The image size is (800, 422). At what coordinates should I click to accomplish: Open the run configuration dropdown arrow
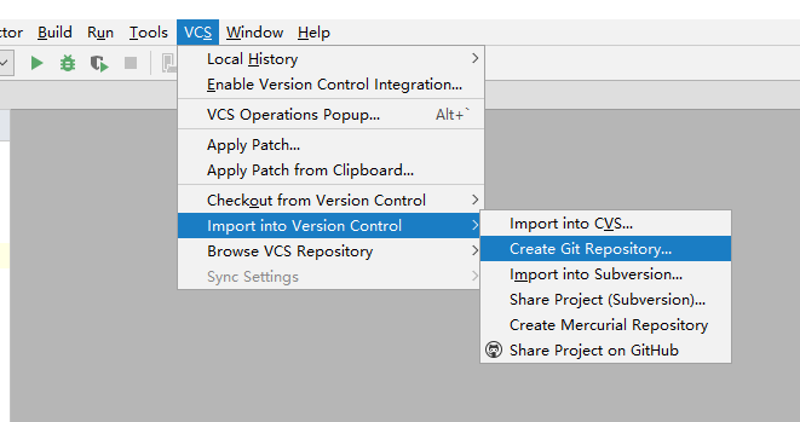click(x=4, y=63)
